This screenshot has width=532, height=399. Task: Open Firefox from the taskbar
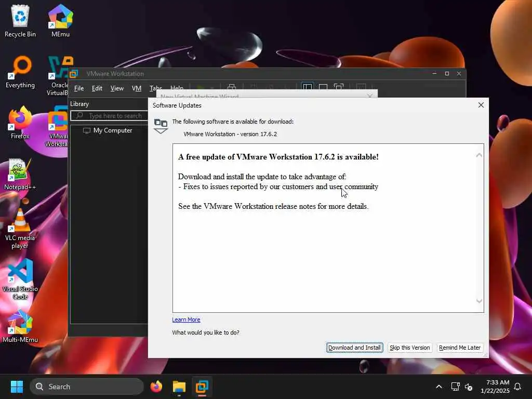(156, 387)
